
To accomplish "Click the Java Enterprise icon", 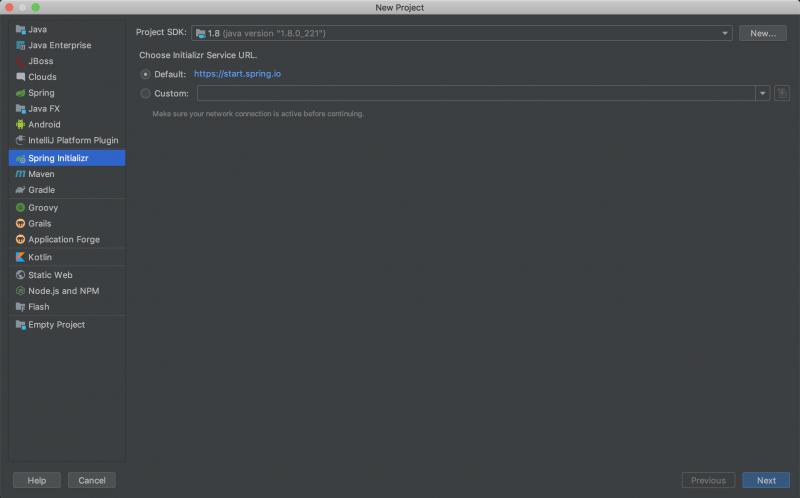I will (20, 45).
